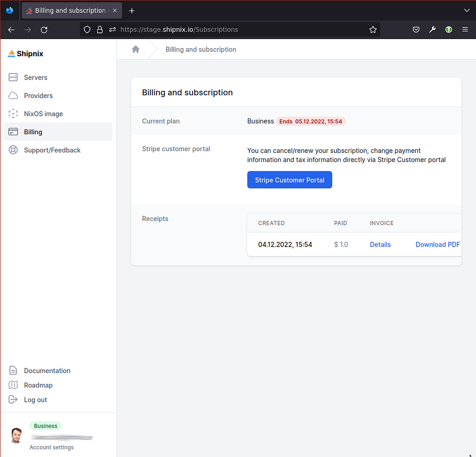Image resolution: width=476 pixels, height=457 pixels.
Task: Click the Roadmap map icon
Action: [x=13, y=385]
